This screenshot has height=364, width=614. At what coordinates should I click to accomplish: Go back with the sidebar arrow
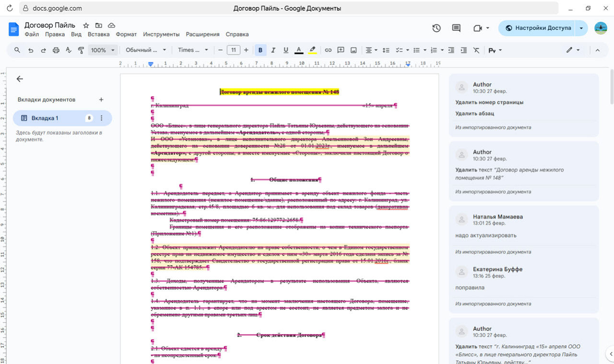20,79
